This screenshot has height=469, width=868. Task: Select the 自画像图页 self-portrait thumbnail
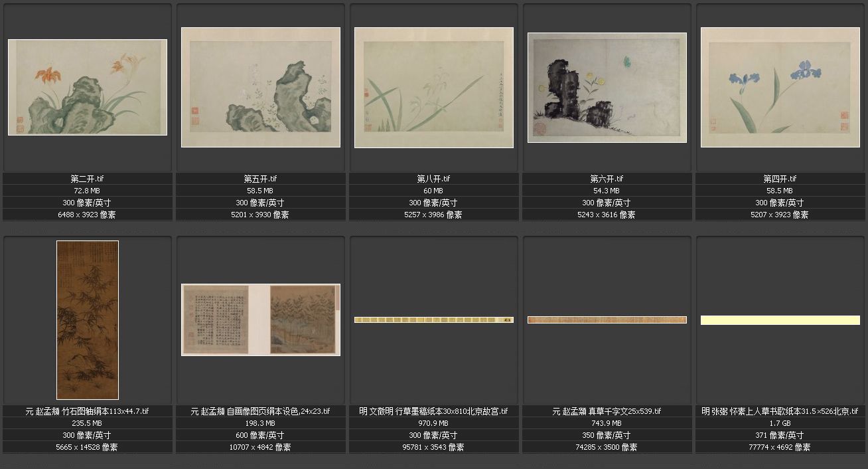(261, 320)
